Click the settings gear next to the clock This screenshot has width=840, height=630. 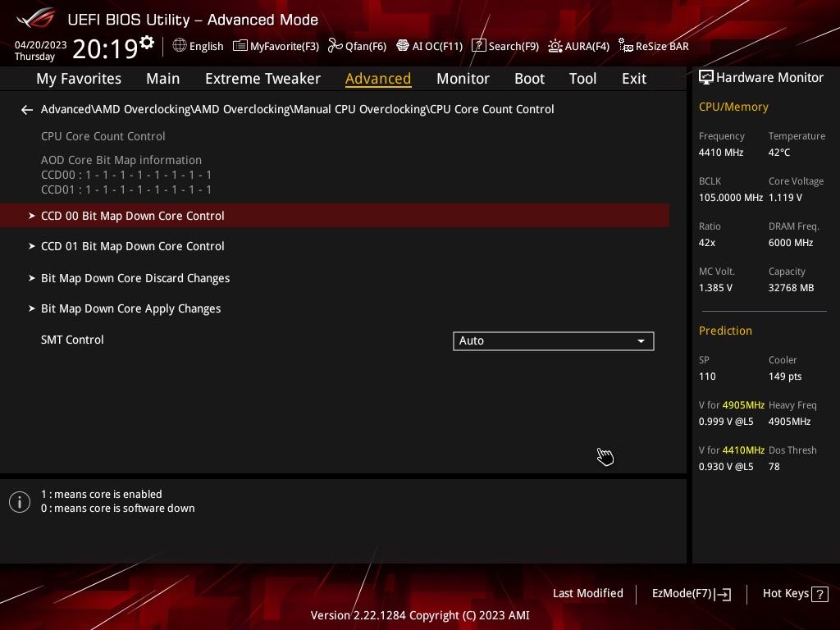[147, 42]
